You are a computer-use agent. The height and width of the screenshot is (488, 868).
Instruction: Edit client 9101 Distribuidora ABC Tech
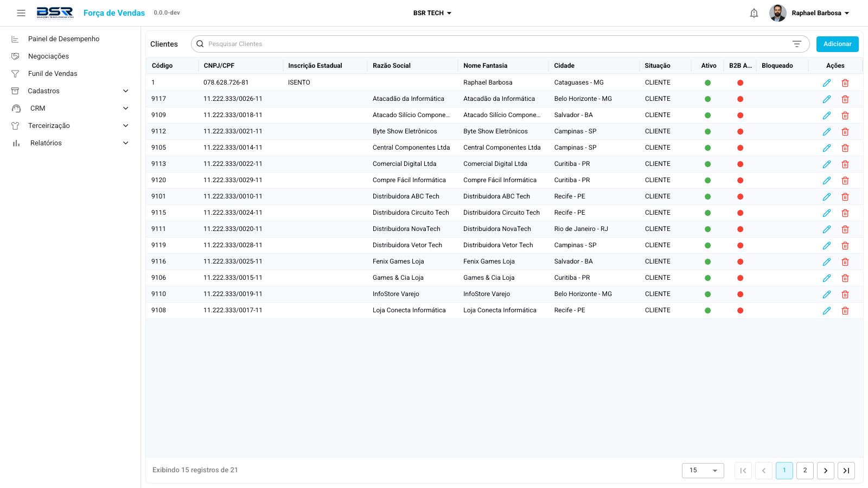pos(827,197)
